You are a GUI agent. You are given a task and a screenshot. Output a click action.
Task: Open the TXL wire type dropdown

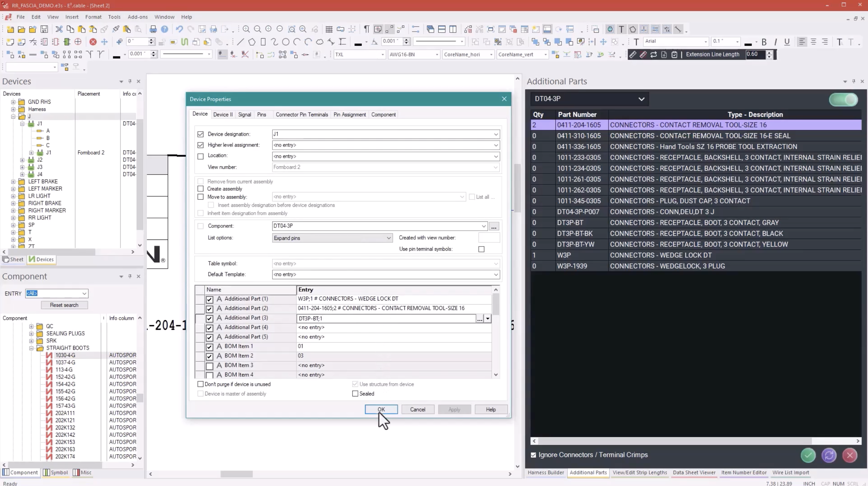[x=383, y=55]
